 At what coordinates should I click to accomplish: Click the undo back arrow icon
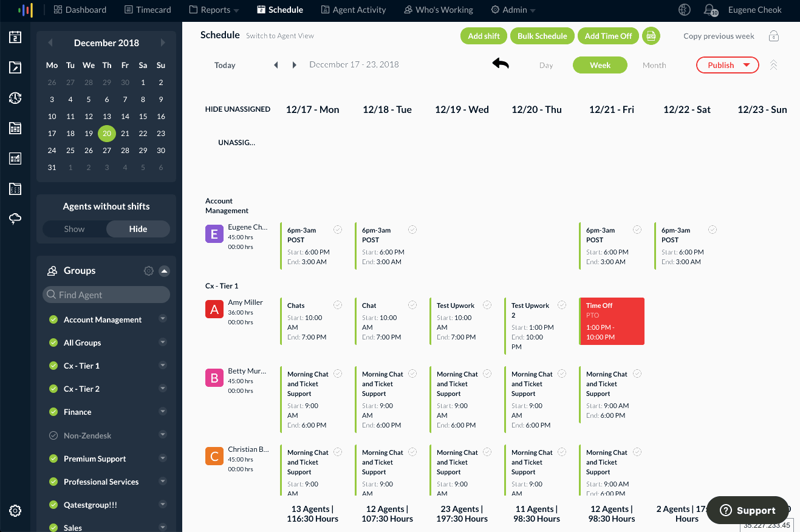[501, 63]
